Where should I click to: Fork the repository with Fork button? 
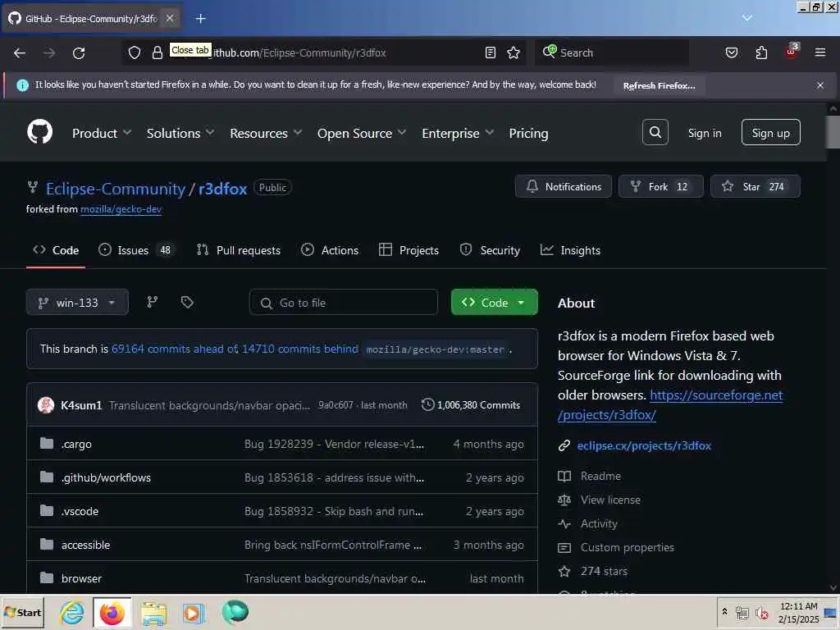tap(660, 186)
